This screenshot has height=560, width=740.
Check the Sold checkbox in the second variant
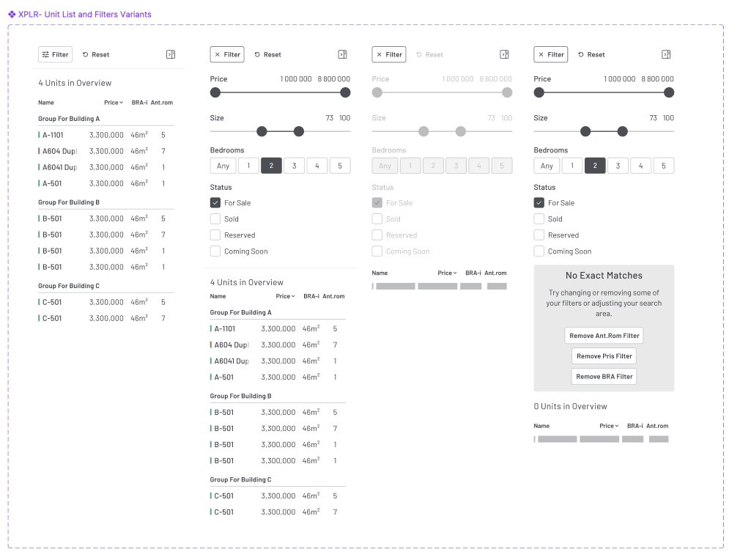click(x=215, y=218)
